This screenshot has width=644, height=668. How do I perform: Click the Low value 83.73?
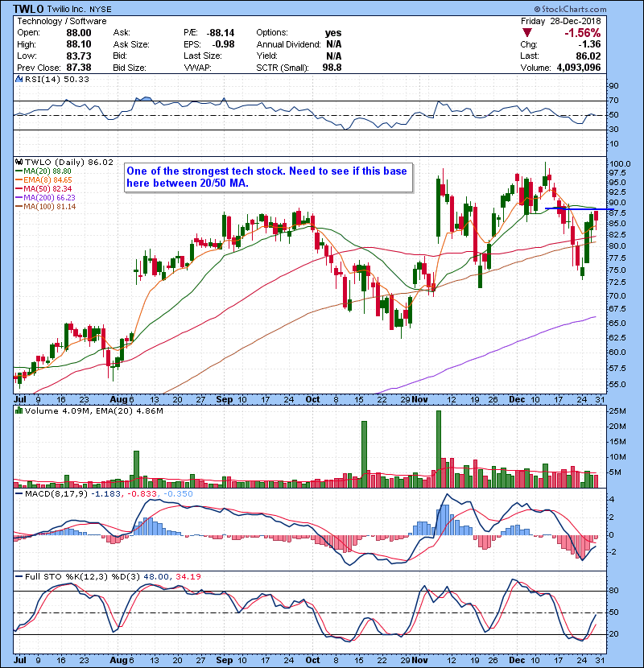pyautogui.click(x=79, y=56)
